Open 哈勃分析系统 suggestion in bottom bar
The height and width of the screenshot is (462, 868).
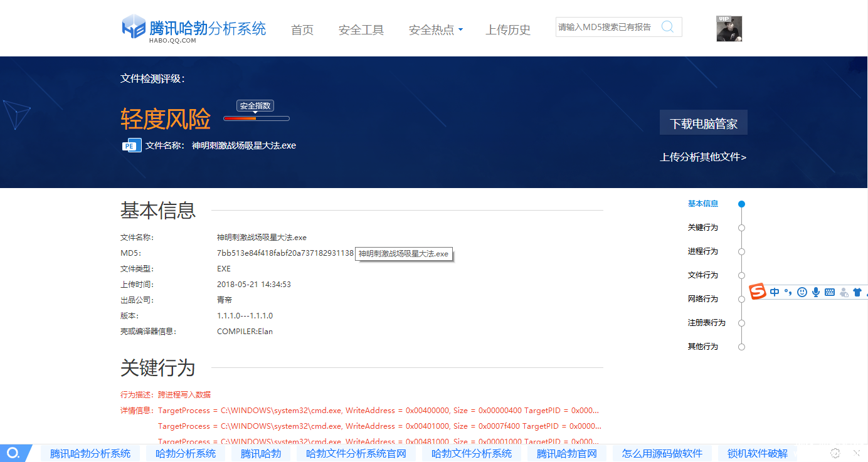(x=186, y=453)
